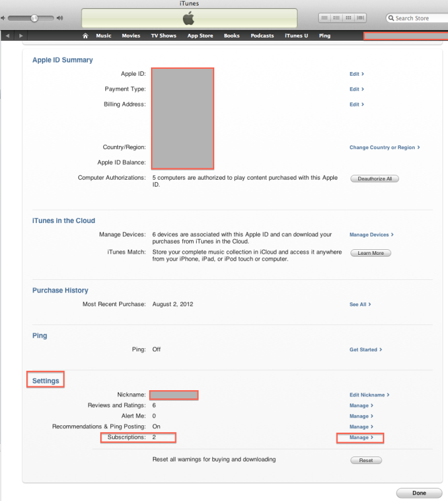Click the Apple logo in status display

tap(189, 18)
